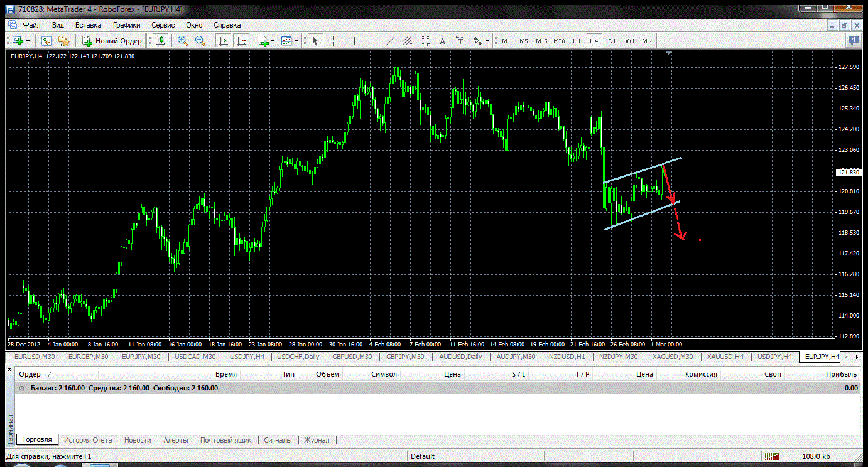
Task: Switch chart to M30 timeframe
Action: [x=559, y=41]
